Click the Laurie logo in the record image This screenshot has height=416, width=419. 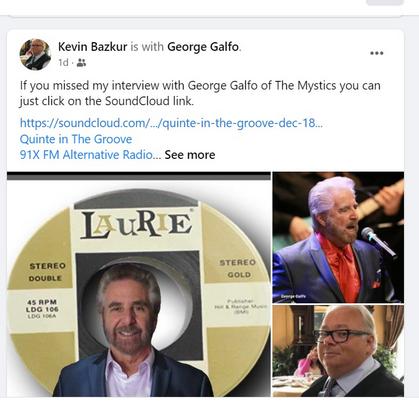pos(137,224)
